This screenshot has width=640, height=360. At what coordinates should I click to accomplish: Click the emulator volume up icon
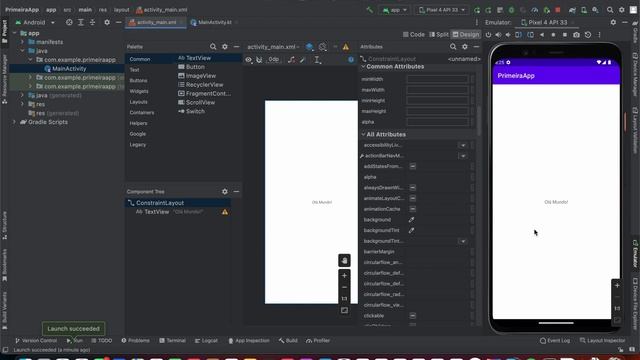click(498, 35)
